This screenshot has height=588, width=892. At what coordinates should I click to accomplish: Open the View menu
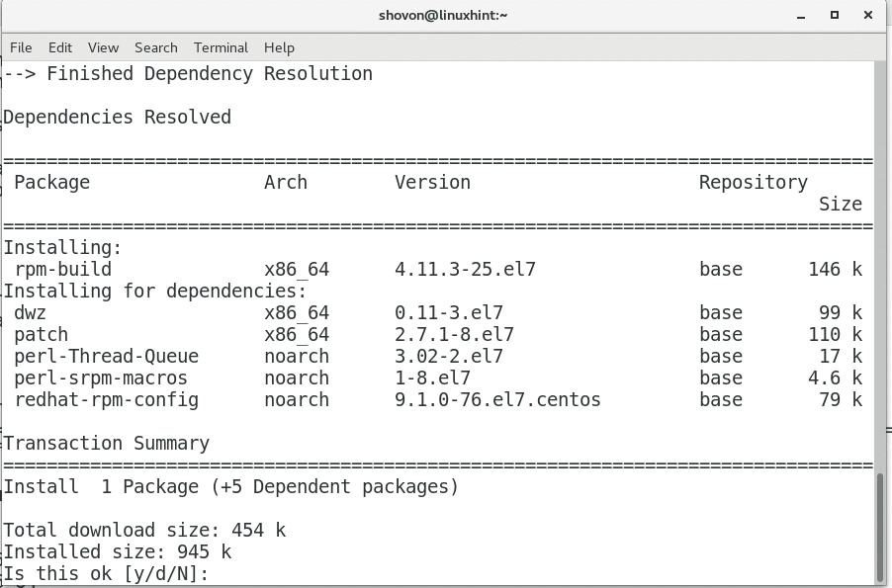(x=103, y=47)
